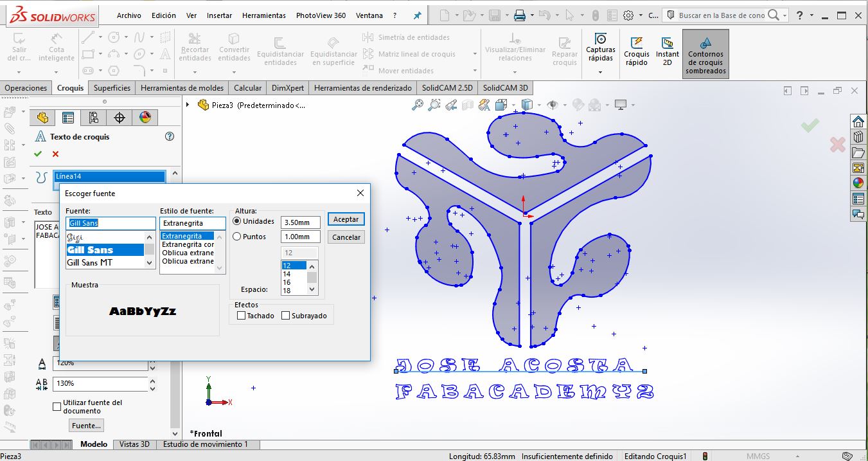Select the Unidades radio button
The width and height of the screenshot is (868, 461).
[237, 221]
